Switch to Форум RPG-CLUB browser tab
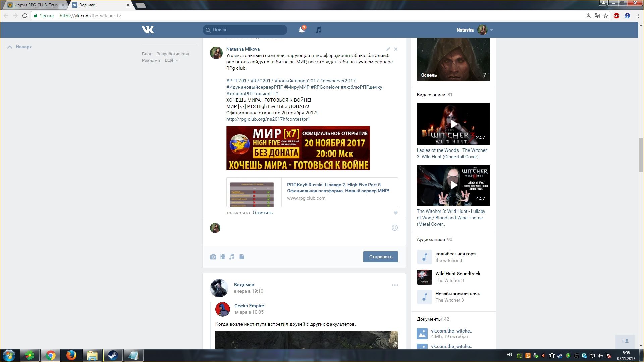This screenshot has height=362, width=644. (x=36, y=5)
